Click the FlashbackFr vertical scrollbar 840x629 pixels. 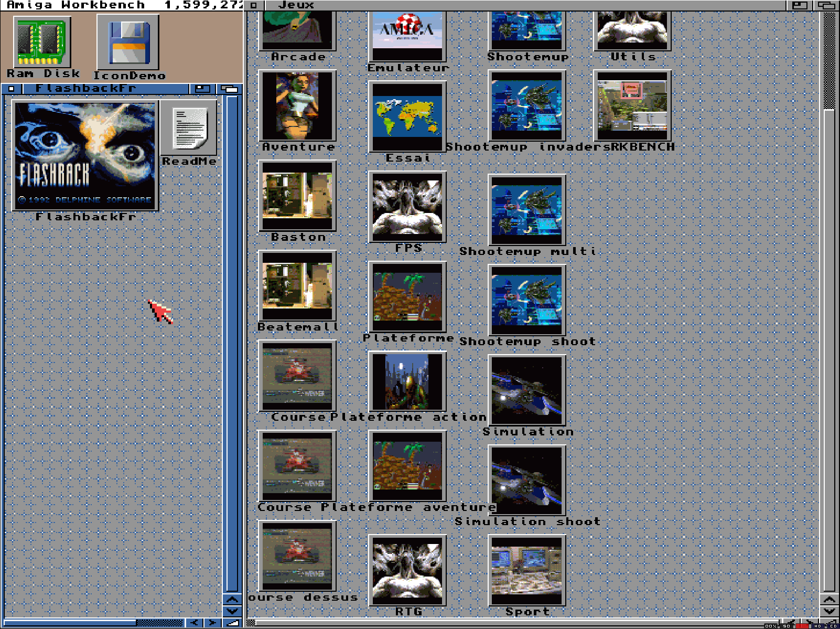(x=232, y=344)
